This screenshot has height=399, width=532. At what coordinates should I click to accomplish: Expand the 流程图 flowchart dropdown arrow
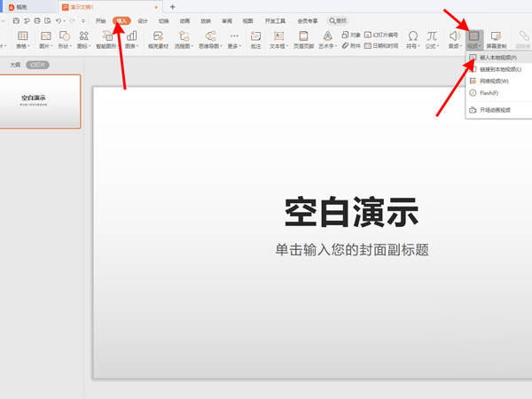click(x=192, y=46)
